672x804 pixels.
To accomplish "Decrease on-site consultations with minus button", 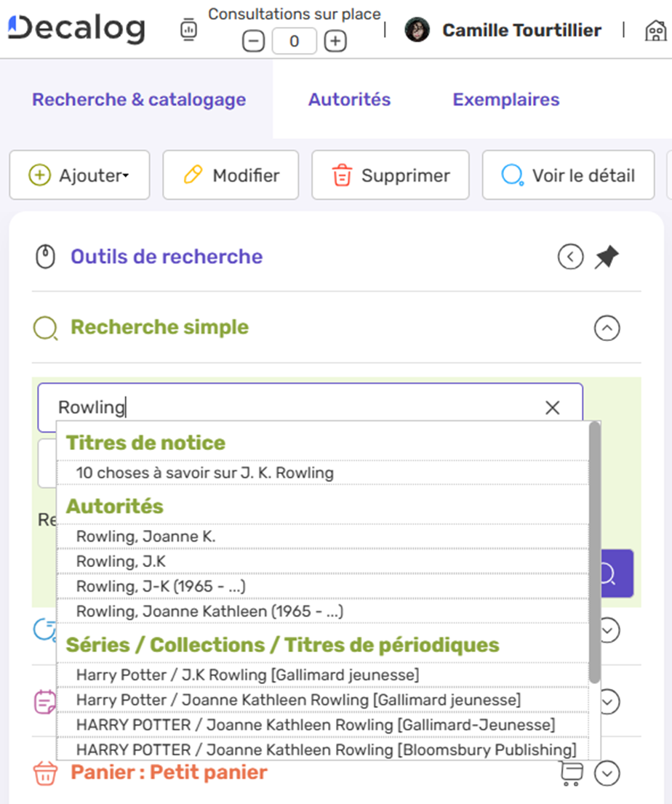I will [253, 41].
